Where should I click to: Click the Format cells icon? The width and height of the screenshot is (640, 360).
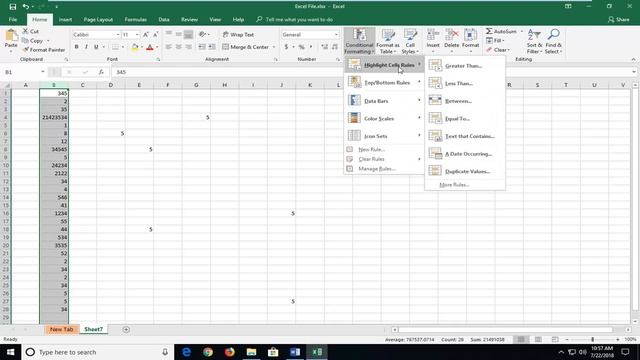click(470, 35)
